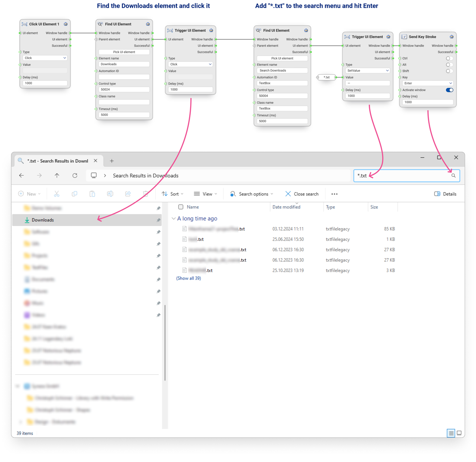Open a new Explorer tab
The width and height of the screenshot is (476, 462).
click(112, 161)
